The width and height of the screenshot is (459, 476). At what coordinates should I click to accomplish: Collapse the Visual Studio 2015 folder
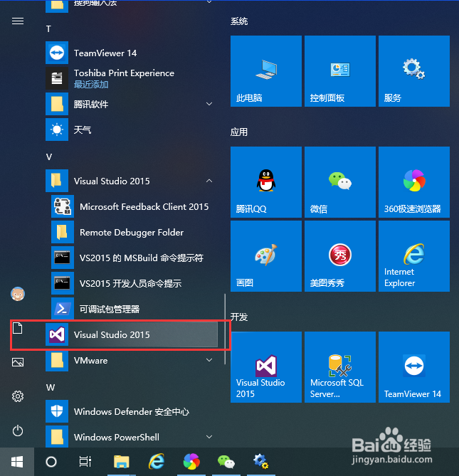132,181
